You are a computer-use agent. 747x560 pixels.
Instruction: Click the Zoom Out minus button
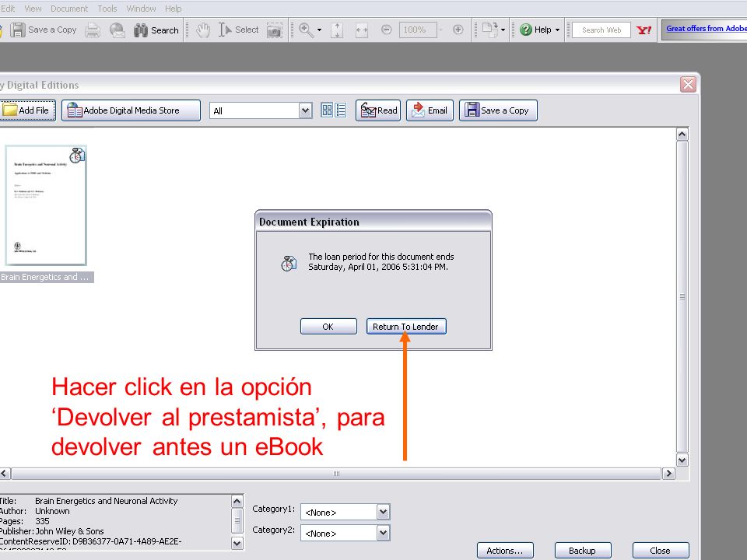click(387, 30)
